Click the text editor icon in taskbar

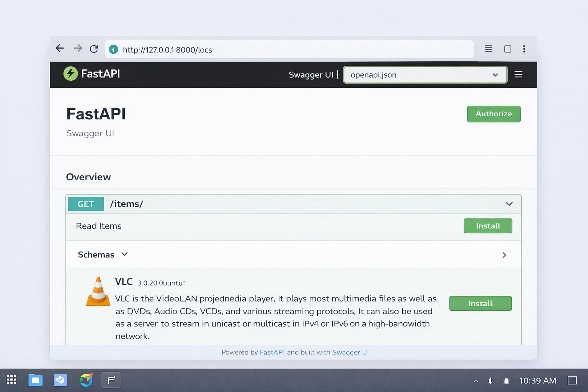point(111,380)
